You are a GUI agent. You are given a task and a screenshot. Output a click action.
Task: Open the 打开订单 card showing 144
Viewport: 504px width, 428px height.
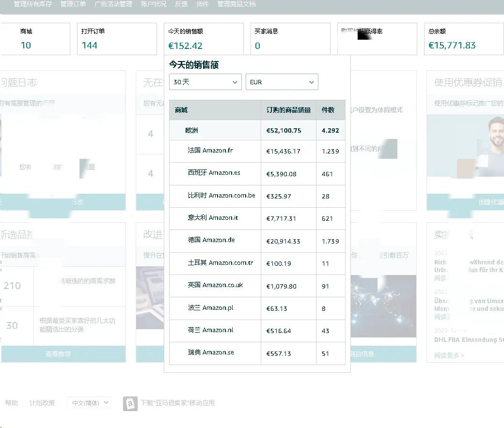pyautogui.click(x=116, y=39)
